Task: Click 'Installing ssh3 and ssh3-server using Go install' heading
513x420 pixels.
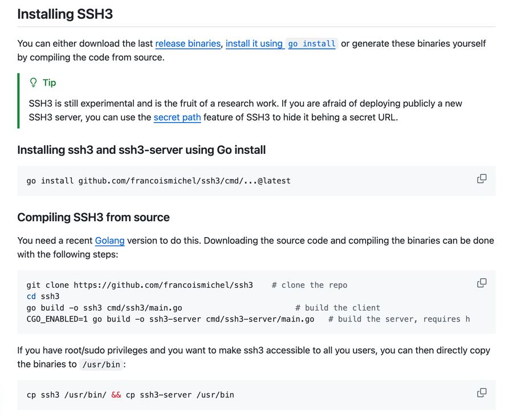Action: (141, 150)
